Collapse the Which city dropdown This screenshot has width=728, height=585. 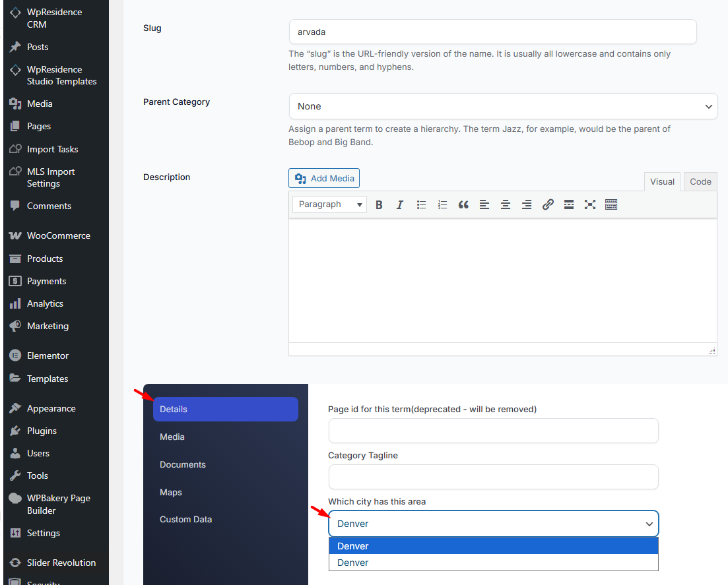(x=493, y=524)
